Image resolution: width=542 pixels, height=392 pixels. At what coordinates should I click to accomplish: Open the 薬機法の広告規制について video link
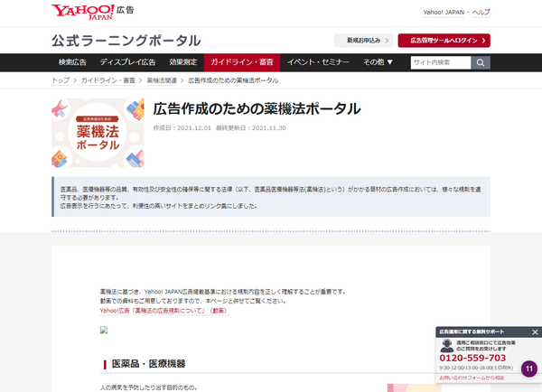[164, 311]
